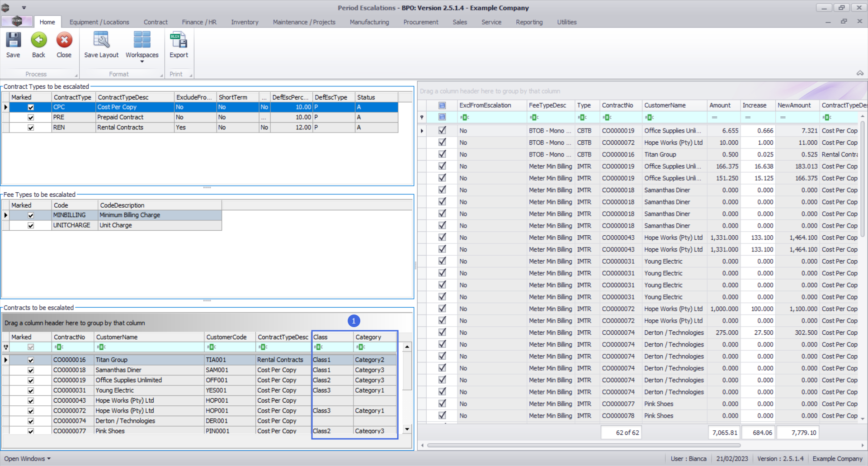Screen dimensions: 868x466
Task: Open the Reporting ribbon tab
Action: 529,22
